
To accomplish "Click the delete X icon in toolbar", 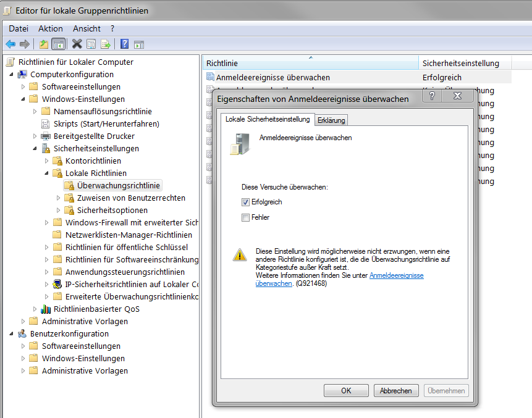I will pos(77,44).
